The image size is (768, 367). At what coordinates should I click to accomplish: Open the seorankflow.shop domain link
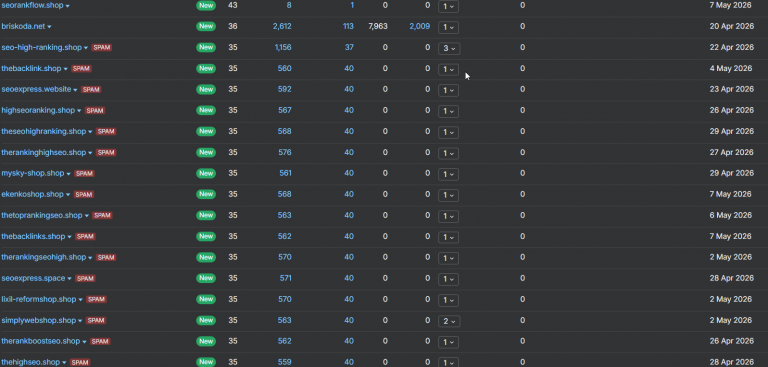[32, 5]
